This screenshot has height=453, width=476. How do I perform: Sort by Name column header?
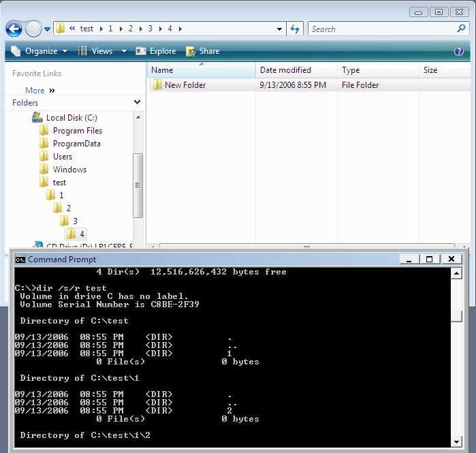[202, 70]
